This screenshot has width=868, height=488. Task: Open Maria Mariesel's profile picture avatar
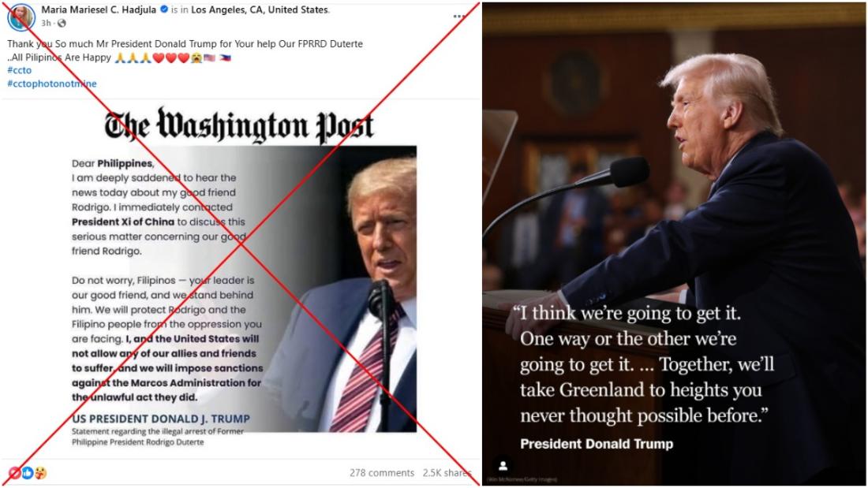pyautogui.click(x=21, y=16)
